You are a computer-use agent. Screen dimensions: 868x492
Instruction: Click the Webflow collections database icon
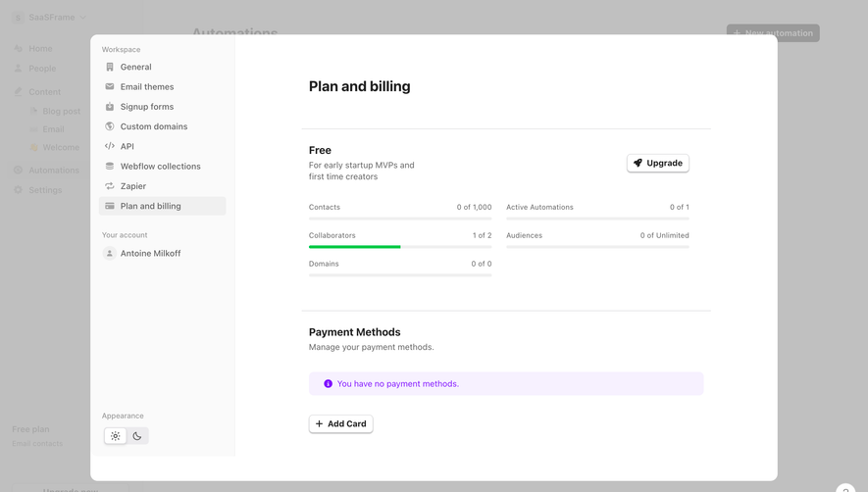pos(110,166)
